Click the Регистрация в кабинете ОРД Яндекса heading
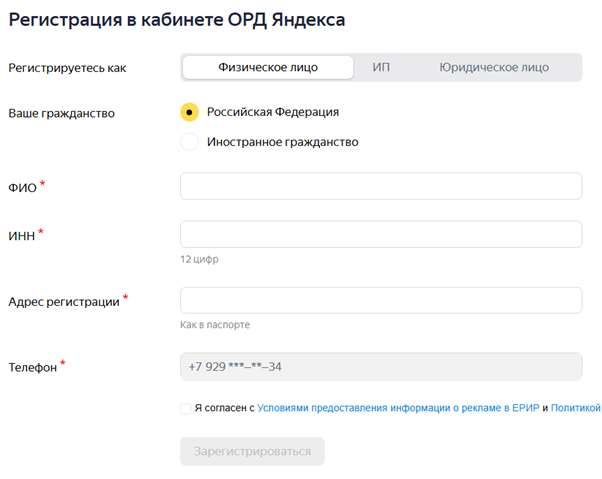602x479 pixels. click(x=177, y=20)
